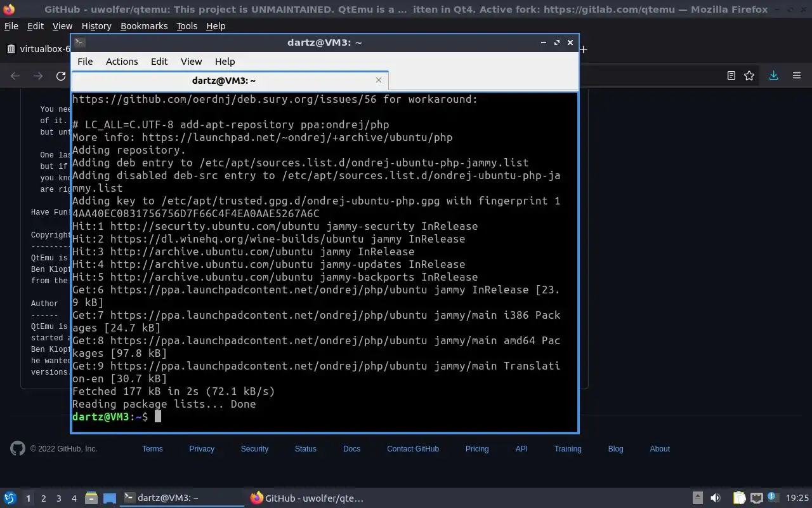Open the Actions menu in the terminal
This screenshot has height=508, width=812.
coord(122,62)
